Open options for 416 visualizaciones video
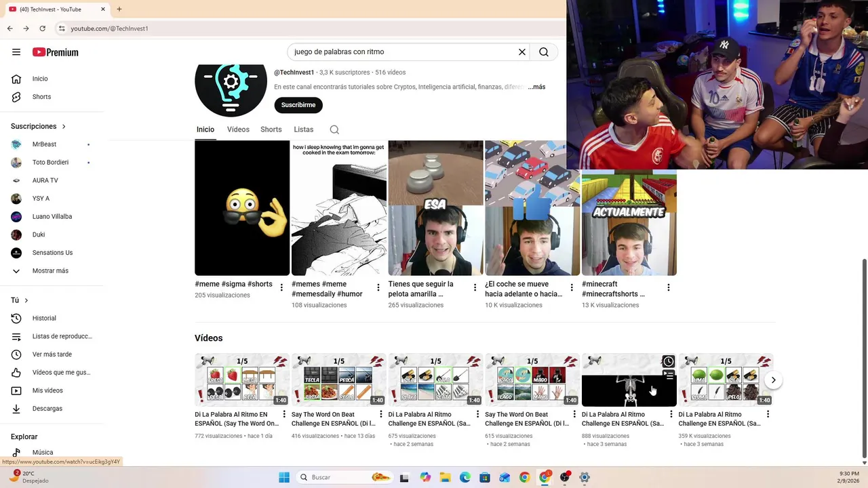 point(381,414)
